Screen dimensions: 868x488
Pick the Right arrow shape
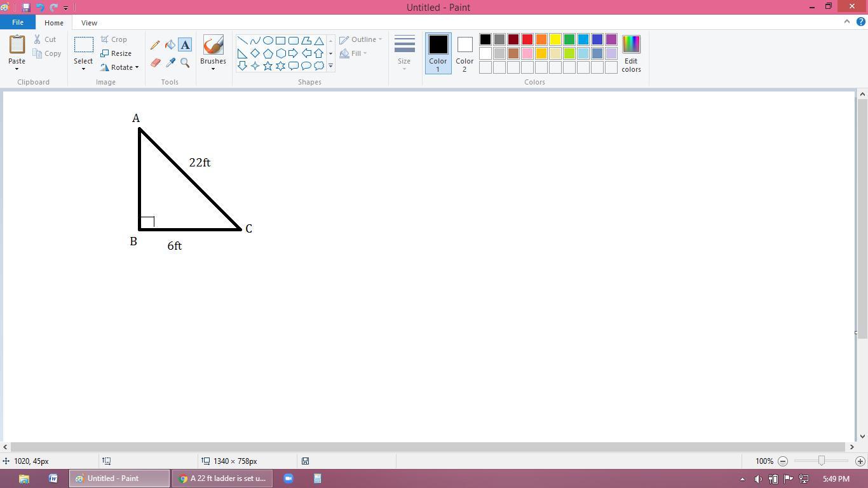tap(293, 53)
